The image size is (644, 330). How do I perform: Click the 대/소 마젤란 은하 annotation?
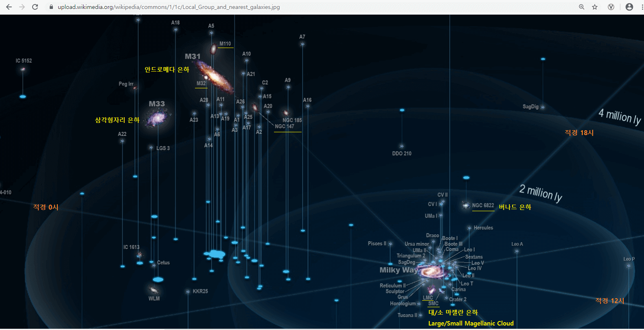[453, 313]
